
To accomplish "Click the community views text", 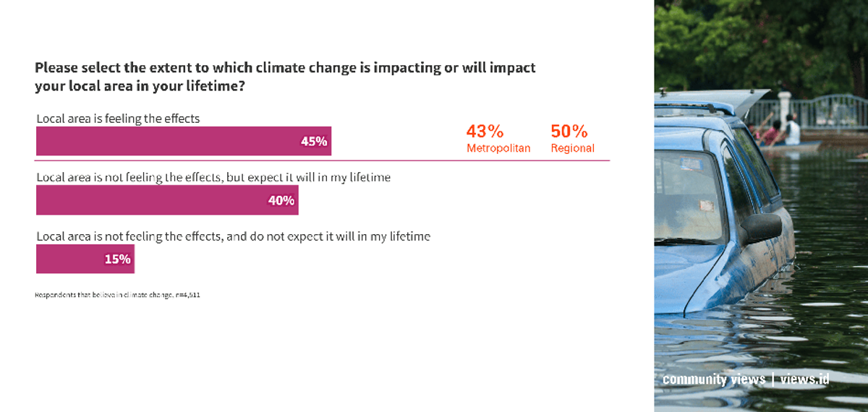I will point(713,379).
